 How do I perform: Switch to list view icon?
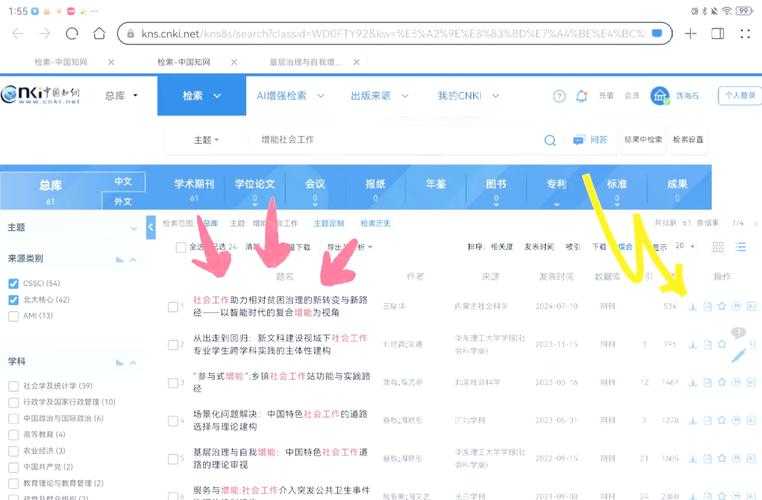pos(741,247)
